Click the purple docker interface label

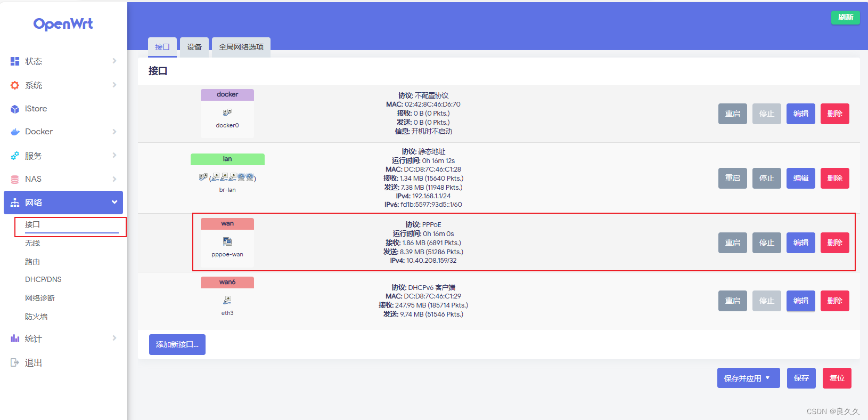[x=227, y=94]
